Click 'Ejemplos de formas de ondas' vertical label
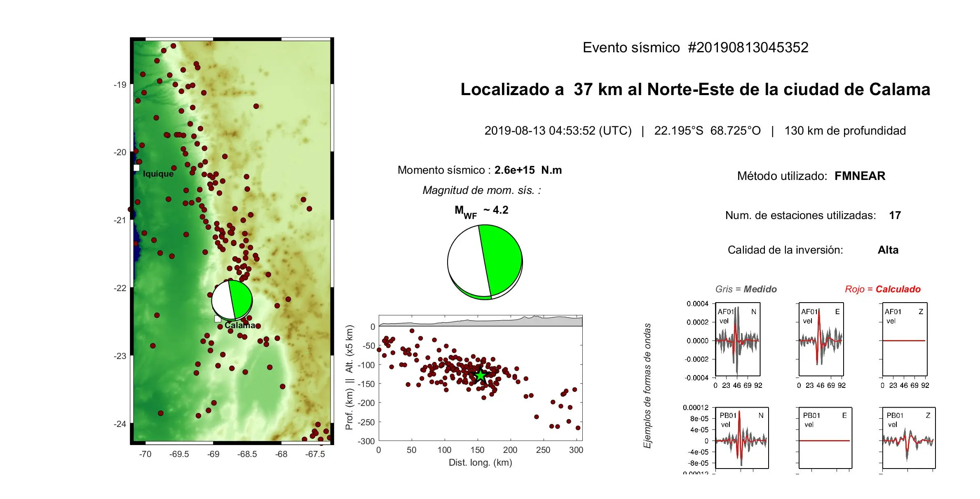980x499 pixels. (647, 386)
